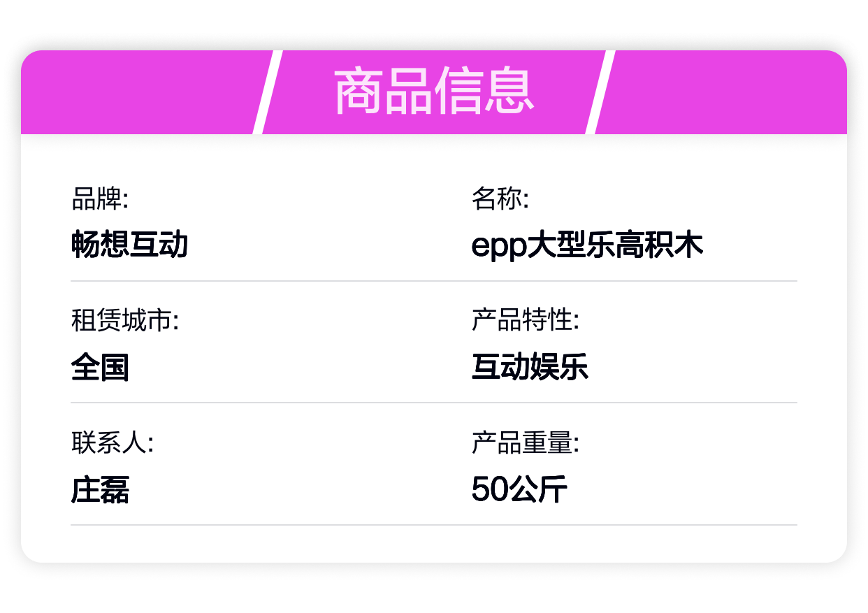Click the magenta header area right of title

723,92
